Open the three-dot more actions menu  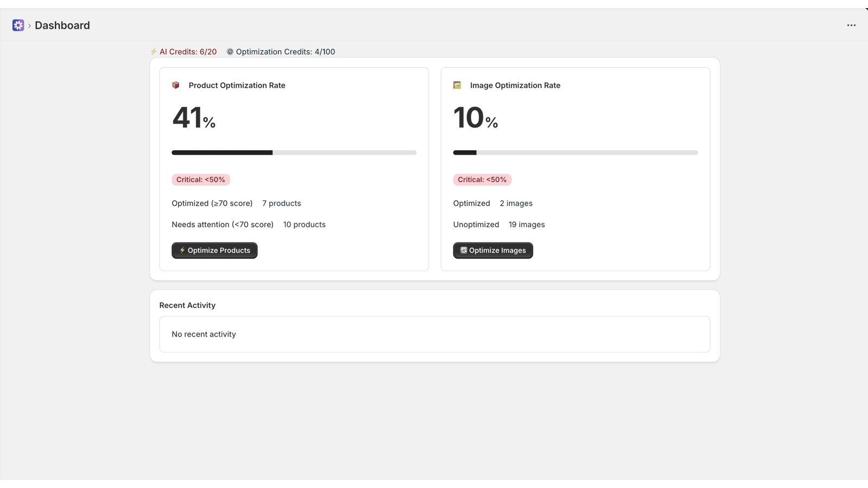click(851, 25)
